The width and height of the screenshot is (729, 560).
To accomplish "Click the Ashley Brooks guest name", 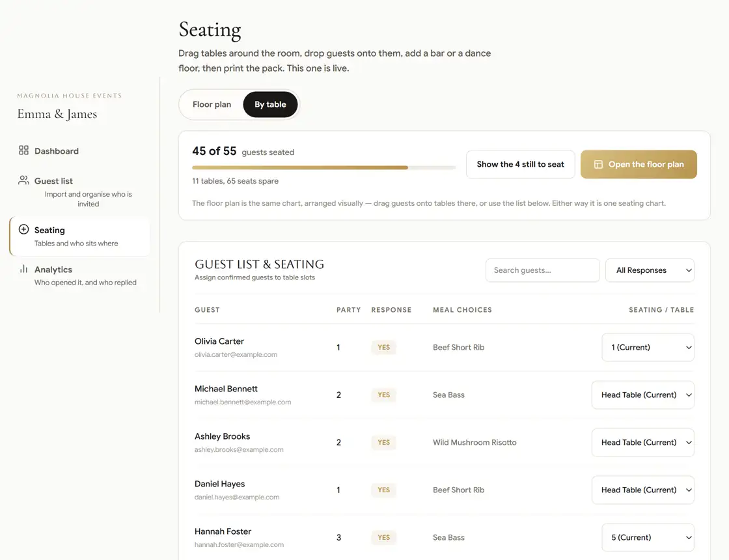I will coord(222,436).
